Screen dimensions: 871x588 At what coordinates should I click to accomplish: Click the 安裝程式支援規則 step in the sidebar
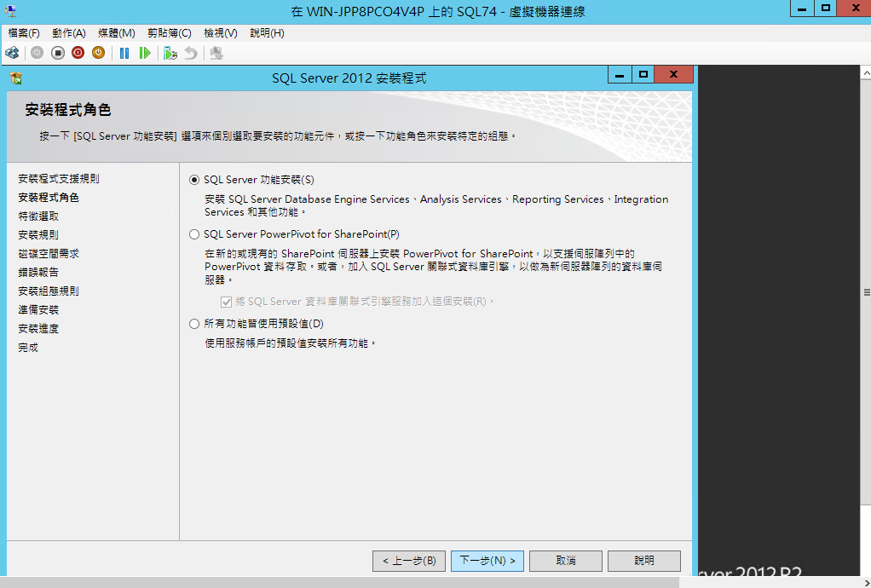coord(59,179)
